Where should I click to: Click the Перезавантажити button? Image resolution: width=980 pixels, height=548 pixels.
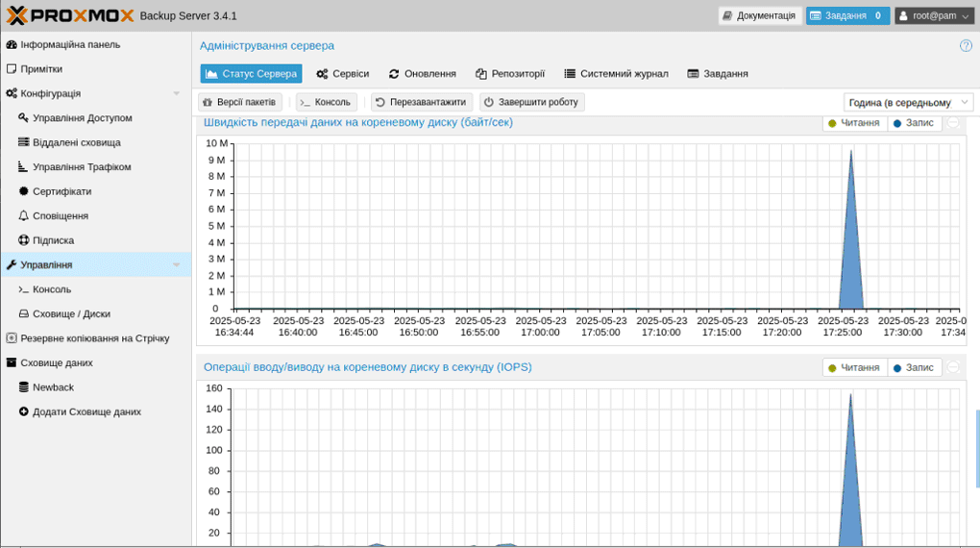click(421, 102)
